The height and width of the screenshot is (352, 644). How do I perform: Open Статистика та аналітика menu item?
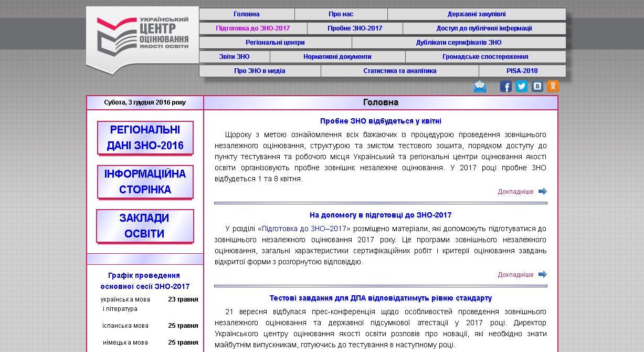(x=399, y=71)
